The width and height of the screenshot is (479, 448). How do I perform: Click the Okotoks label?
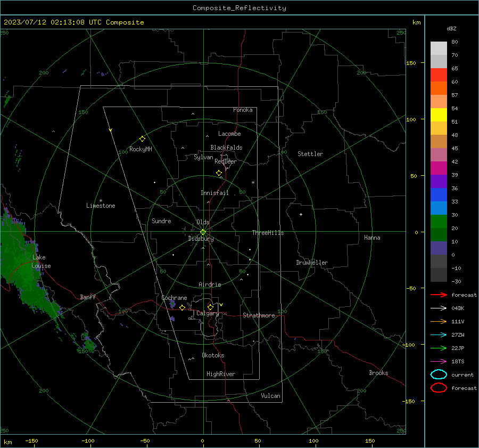[213, 355]
